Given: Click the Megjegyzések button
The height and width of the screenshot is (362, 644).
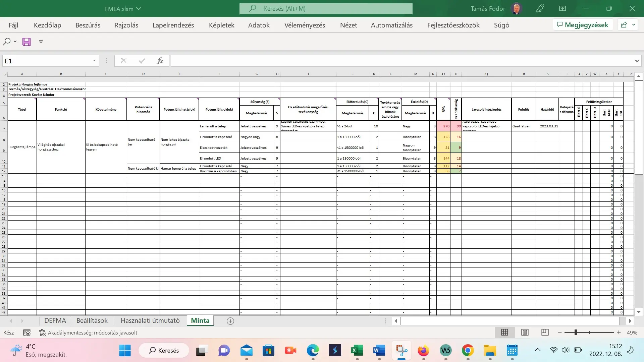Looking at the screenshot, I should [583, 24].
